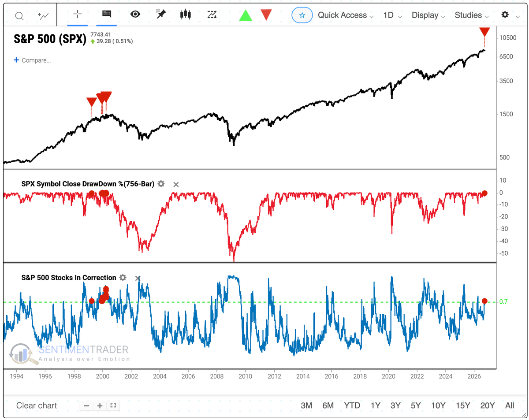Select the 1Y time range
This screenshot has height=420, width=529.
point(375,405)
